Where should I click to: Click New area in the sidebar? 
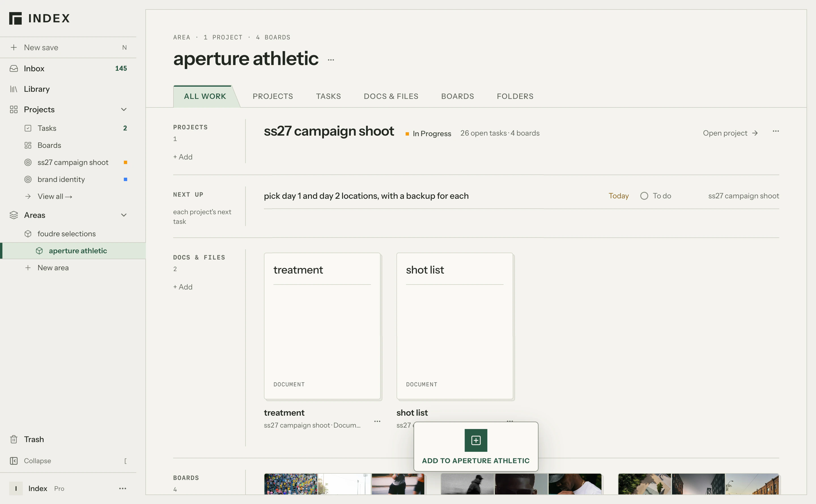(53, 268)
